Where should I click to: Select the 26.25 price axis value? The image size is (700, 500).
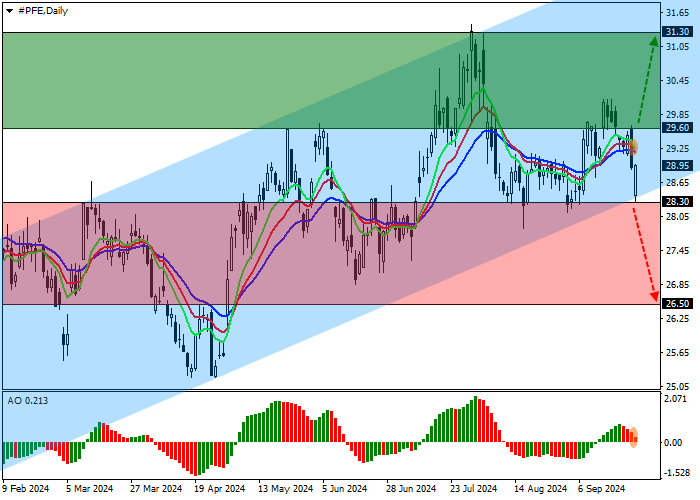point(677,319)
